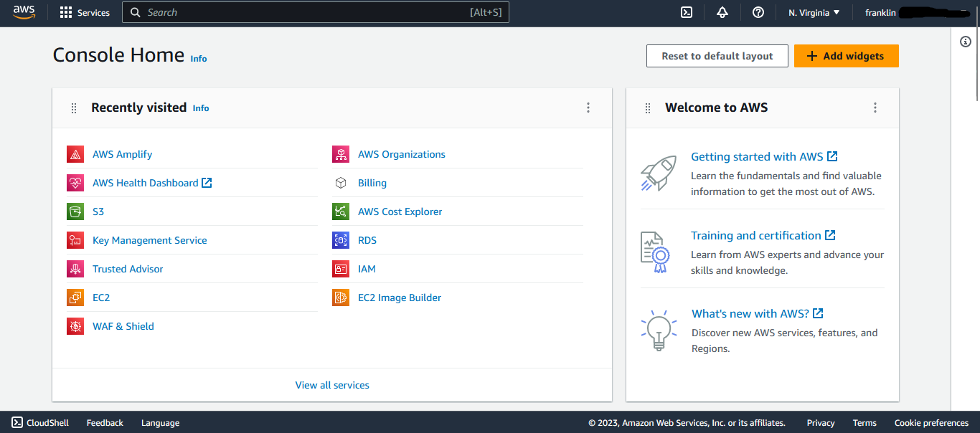Expand the N. Virginia region dropdown
This screenshot has width=980, height=433.
(814, 12)
